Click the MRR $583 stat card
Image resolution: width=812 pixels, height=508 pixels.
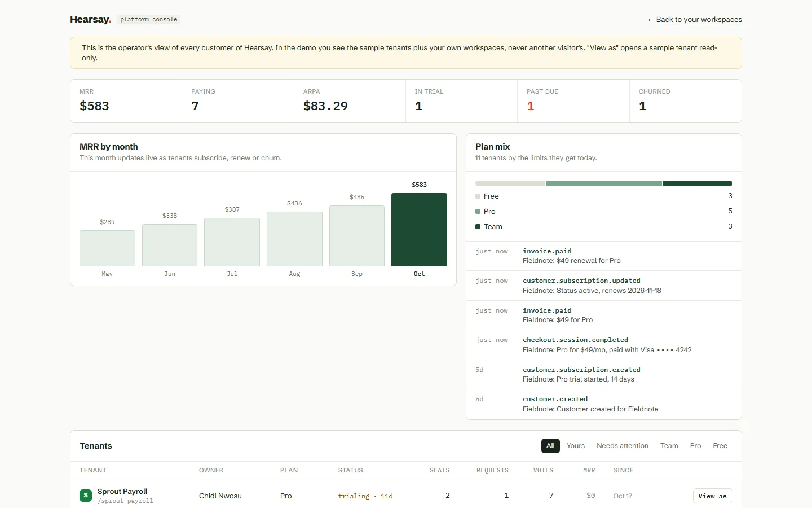pos(126,101)
